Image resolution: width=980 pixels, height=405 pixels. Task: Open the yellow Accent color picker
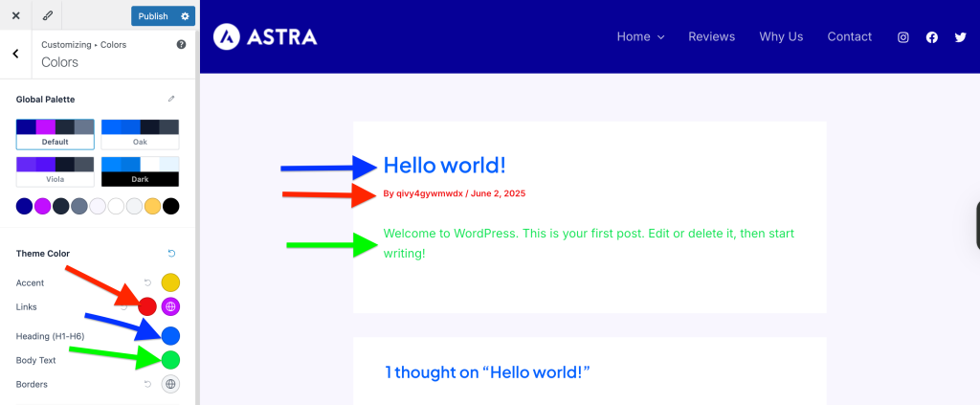pyautogui.click(x=170, y=282)
